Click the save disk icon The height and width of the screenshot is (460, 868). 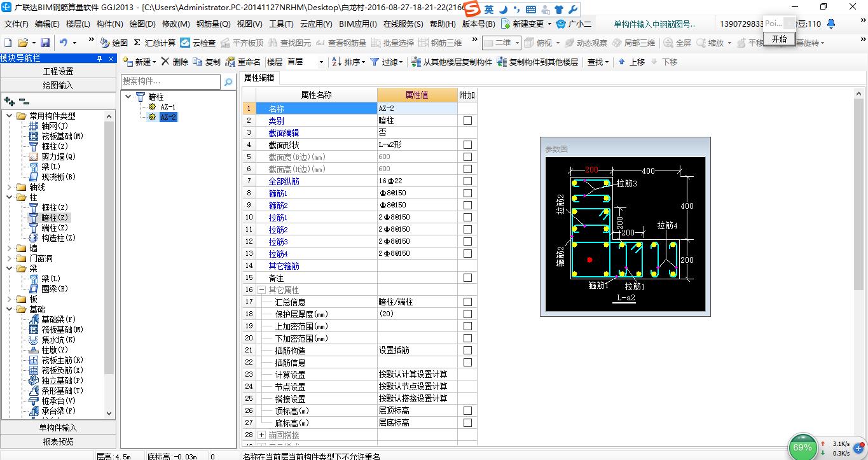point(45,43)
